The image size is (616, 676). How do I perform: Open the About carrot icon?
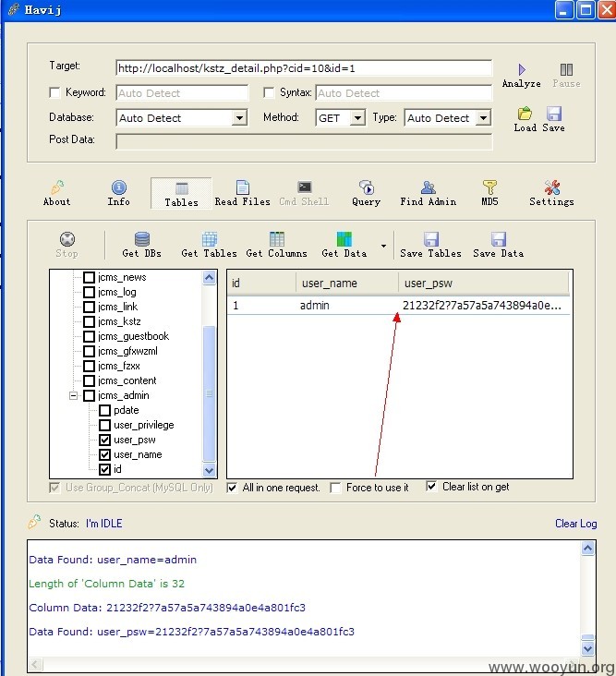pos(57,187)
